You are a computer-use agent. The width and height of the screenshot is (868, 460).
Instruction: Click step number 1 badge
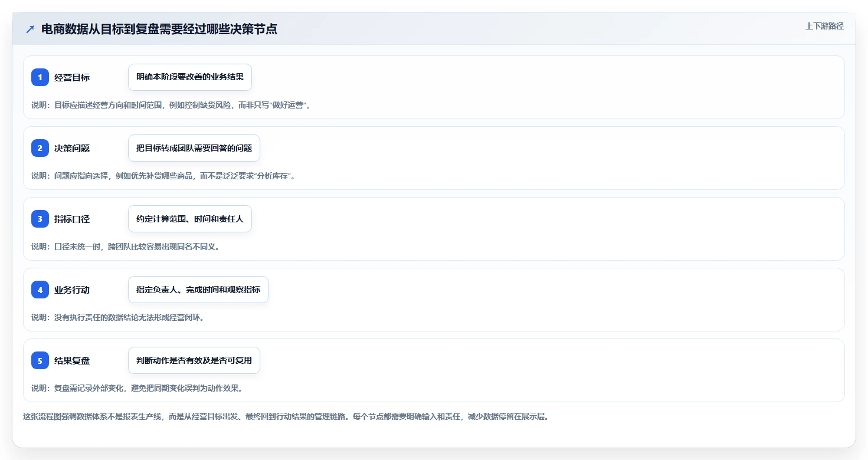(40, 77)
